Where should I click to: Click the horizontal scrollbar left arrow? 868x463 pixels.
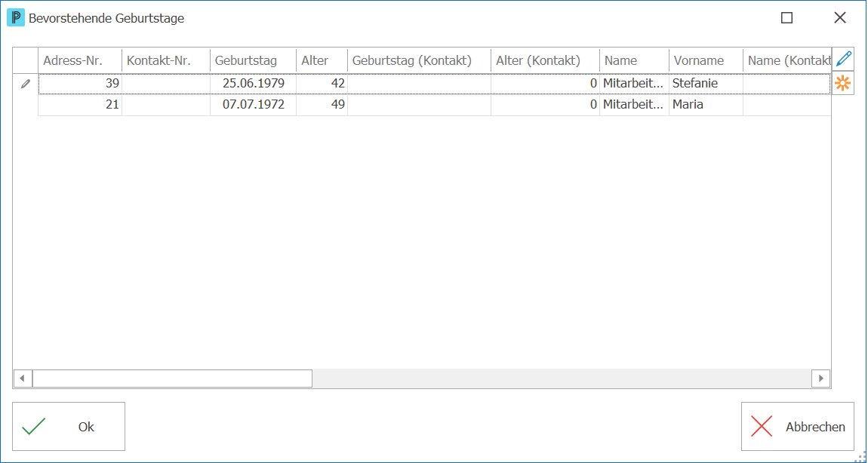(x=23, y=379)
